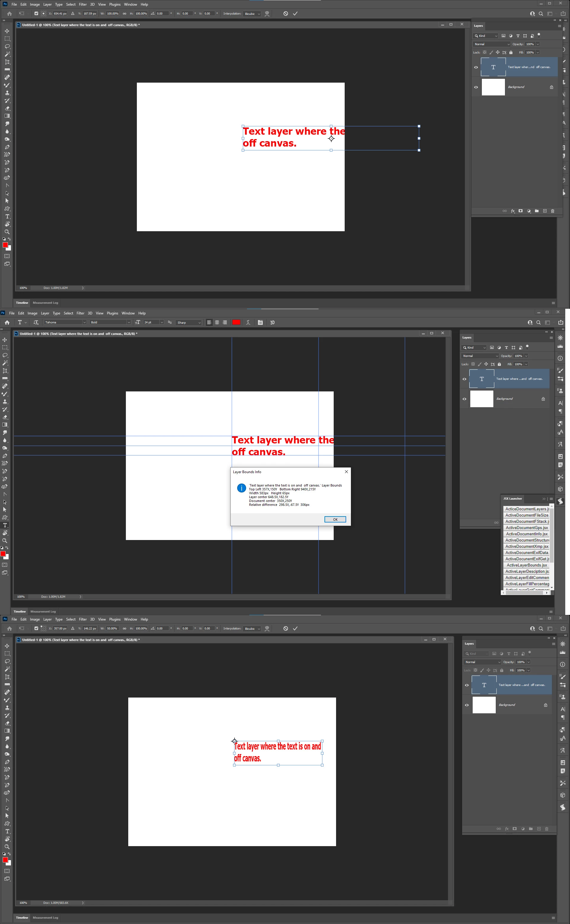
Task: Click the red text color swatch in options bar
Action: [x=236, y=322]
